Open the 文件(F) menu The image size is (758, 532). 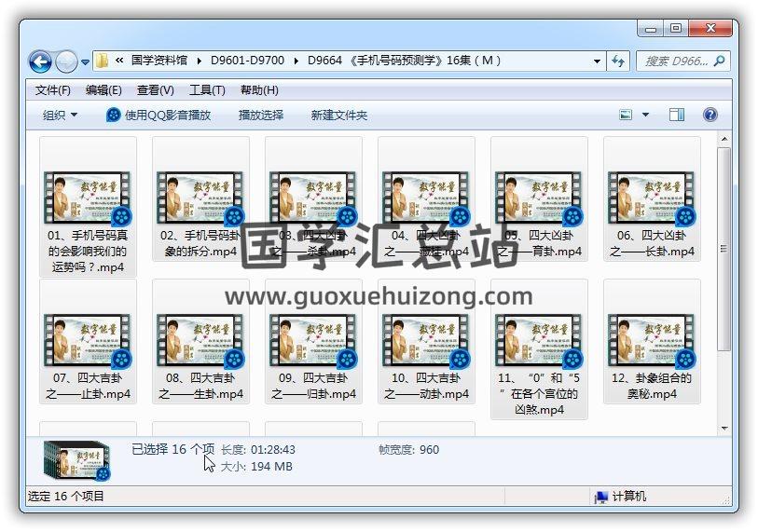53,90
